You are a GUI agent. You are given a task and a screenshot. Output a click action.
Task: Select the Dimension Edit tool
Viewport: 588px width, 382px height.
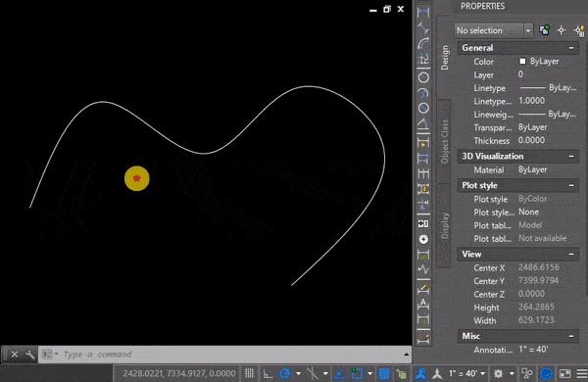423,288
